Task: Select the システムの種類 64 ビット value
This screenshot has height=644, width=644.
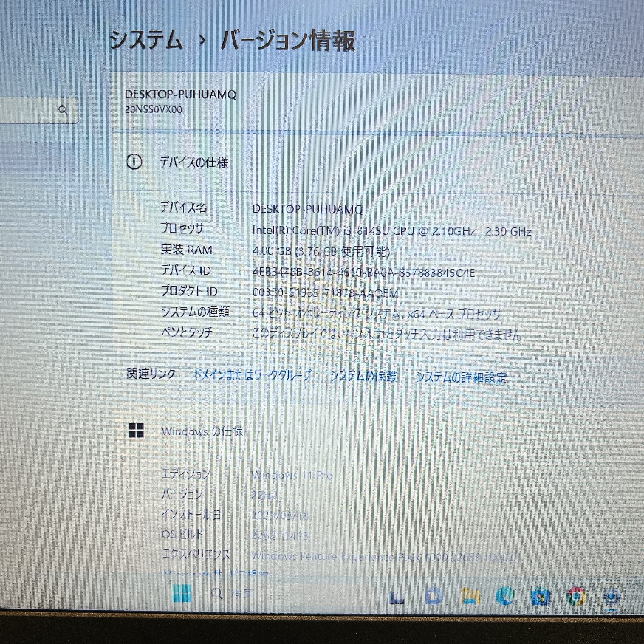Action: click(x=377, y=313)
